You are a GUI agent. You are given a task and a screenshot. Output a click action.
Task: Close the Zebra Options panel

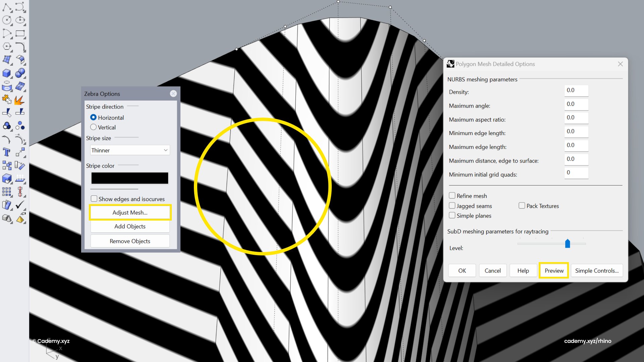[173, 94]
